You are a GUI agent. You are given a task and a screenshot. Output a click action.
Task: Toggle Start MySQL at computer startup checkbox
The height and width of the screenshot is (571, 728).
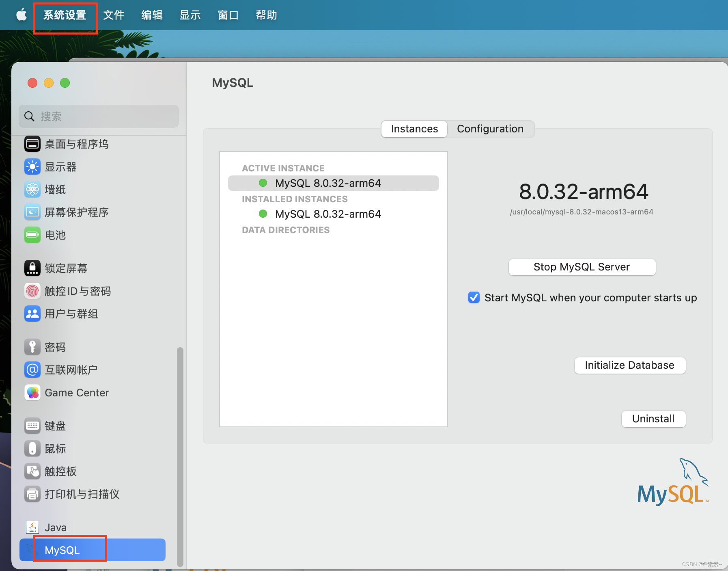click(474, 297)
